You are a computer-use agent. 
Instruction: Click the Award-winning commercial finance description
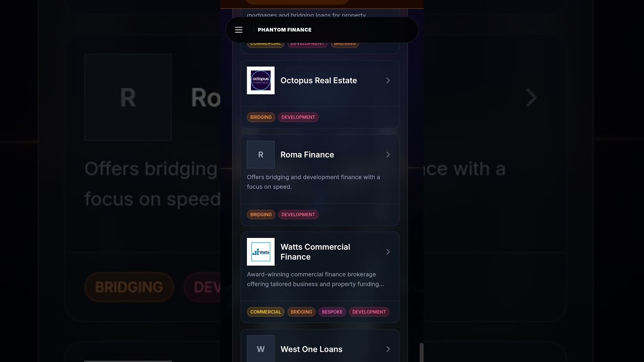point(315,279)
